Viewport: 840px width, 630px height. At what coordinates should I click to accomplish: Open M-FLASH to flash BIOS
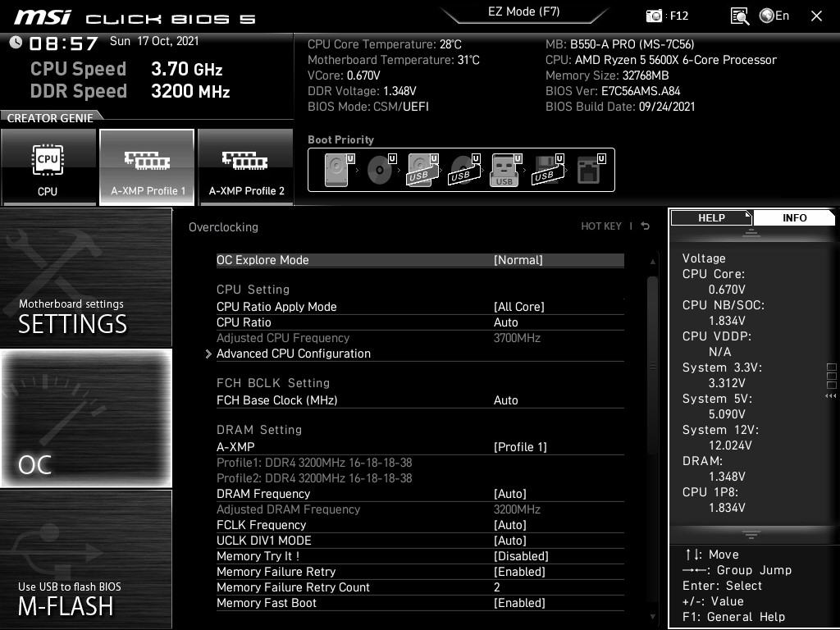tap(86, 559)
